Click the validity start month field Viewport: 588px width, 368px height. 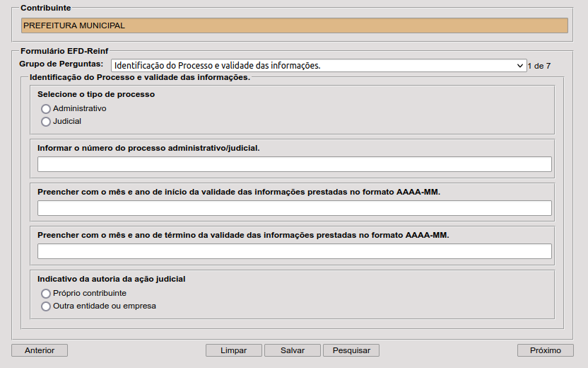coord(294,208)
